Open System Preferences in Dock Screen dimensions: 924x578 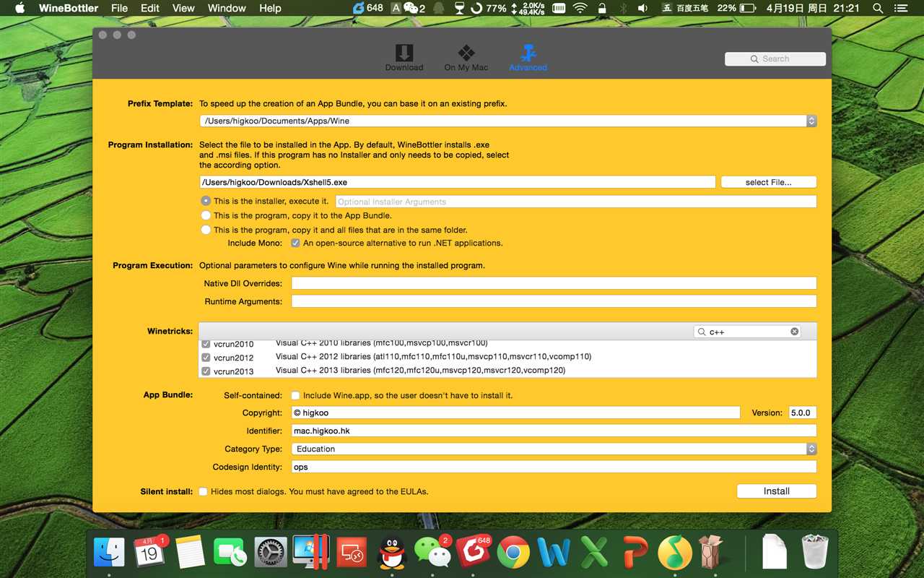pos(271,553)
